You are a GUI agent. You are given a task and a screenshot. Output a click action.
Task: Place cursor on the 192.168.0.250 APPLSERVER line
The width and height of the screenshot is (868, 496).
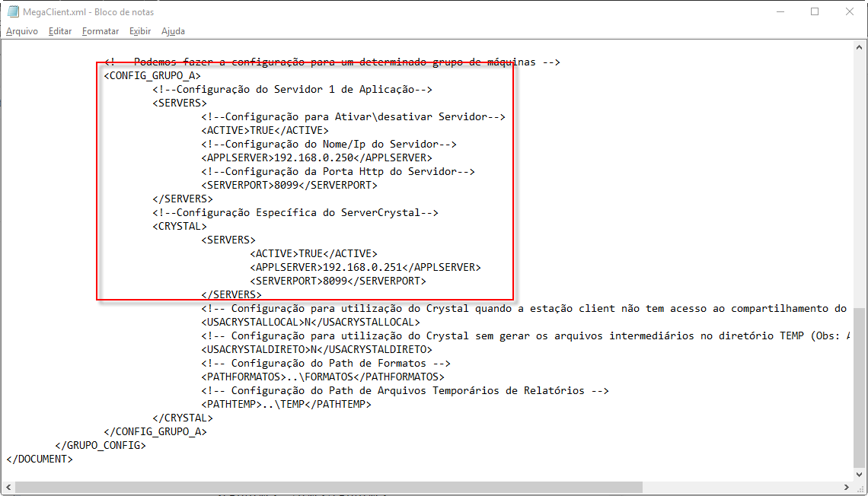316,158
